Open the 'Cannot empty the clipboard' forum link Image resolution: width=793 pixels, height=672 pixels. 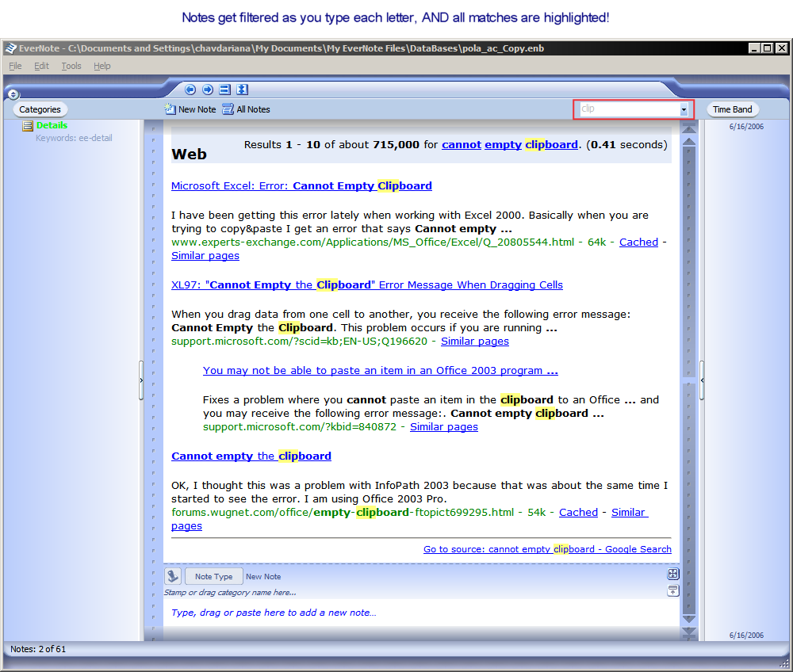[251, 456]
